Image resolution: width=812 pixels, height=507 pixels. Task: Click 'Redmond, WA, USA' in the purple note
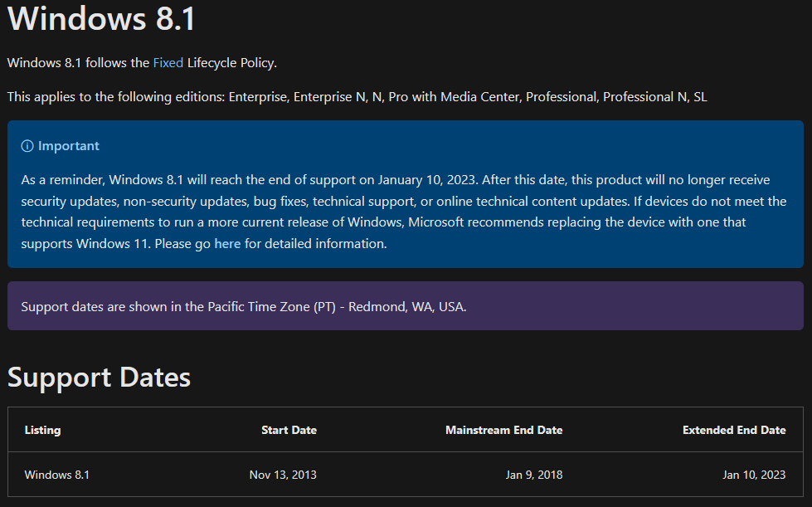coord(406,306)
